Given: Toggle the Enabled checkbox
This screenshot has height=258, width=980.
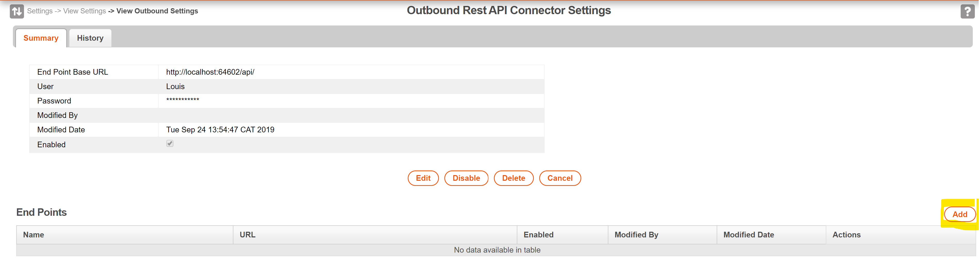Looking at the screenshot, I should (x=170, y=144).
